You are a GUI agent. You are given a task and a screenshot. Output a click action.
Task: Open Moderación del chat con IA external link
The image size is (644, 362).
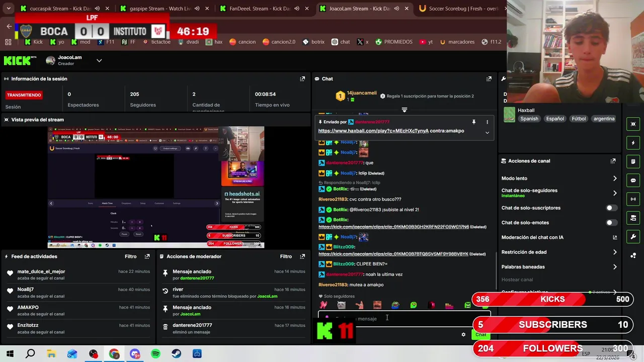[614, 237]
